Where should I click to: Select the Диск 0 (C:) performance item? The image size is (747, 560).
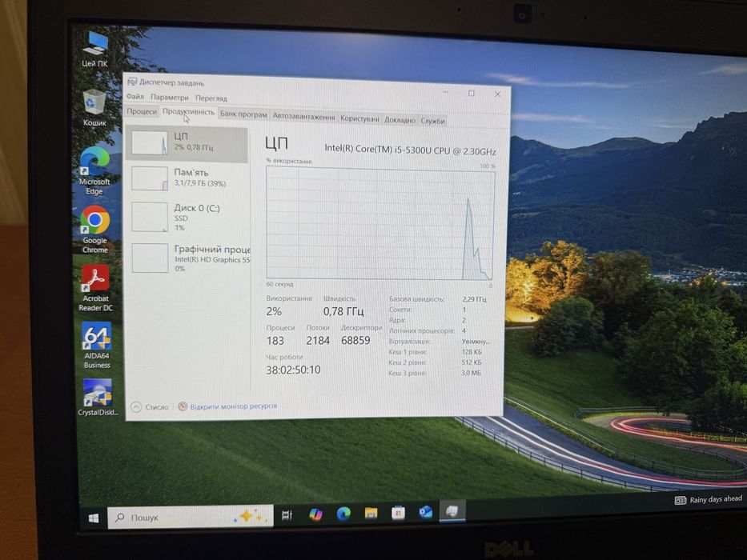[187, 217]
